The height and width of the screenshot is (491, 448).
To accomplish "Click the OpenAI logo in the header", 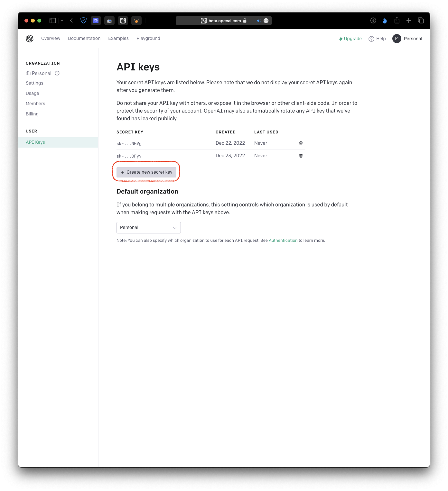I will click(x=30, y=39).
